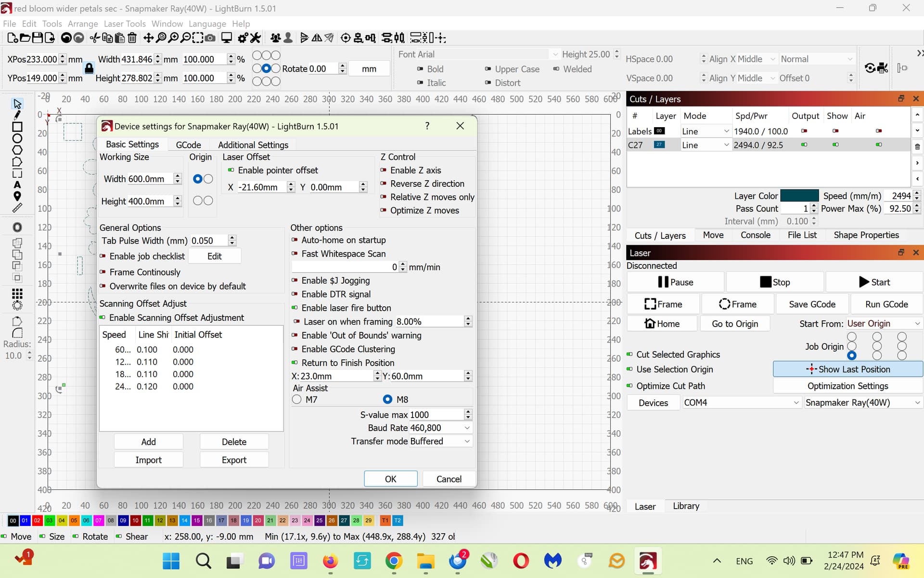
Task: Toggle Enable pointer offset
Action: point(273,171)
